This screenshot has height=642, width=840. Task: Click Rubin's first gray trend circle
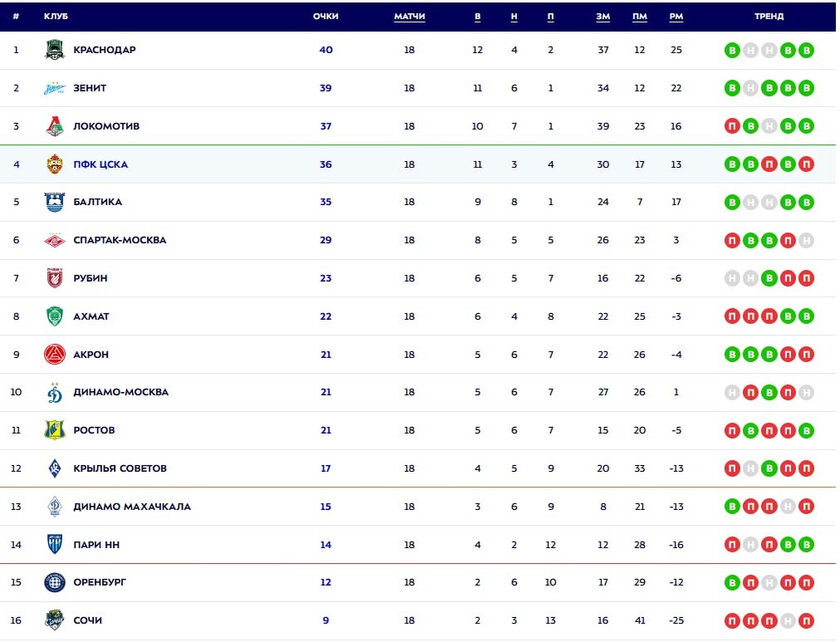(x=732, y=278)
